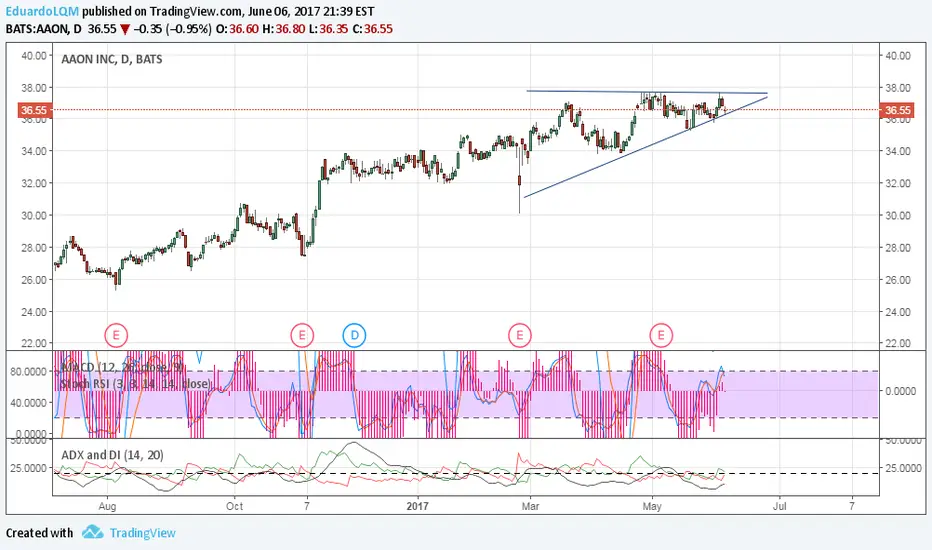Click the red 36.55 price label on left axis

[34, 110]
